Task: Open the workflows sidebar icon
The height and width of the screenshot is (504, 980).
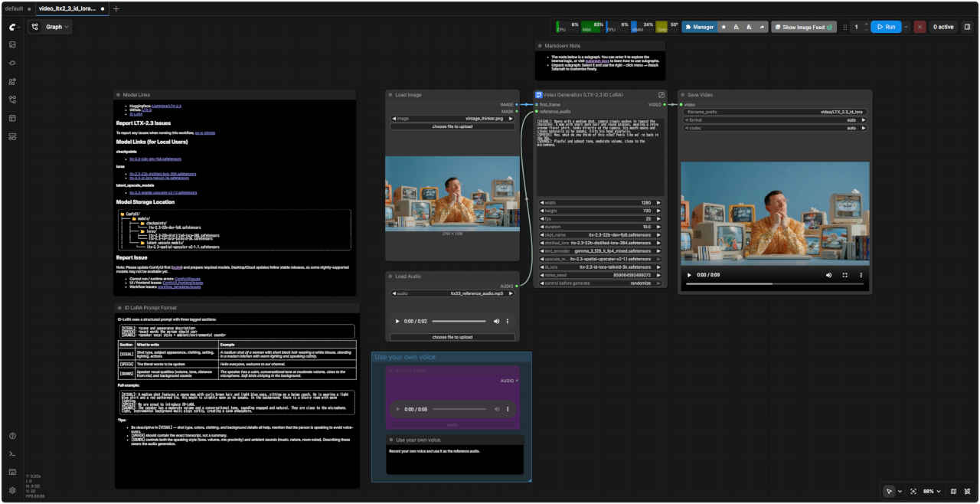Action: tap(12, 100)
